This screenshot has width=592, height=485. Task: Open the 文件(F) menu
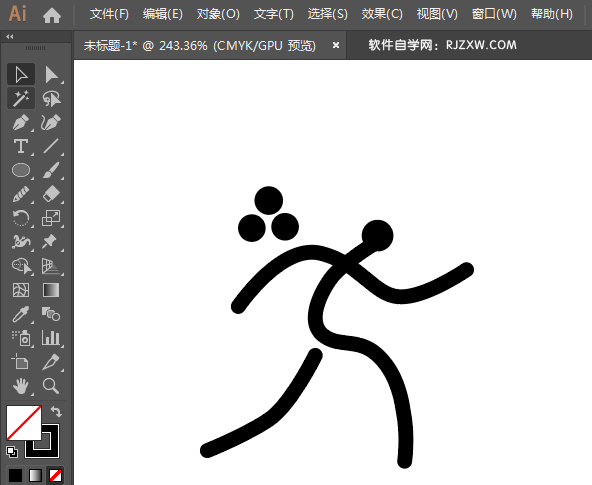(x=109, y=14)
